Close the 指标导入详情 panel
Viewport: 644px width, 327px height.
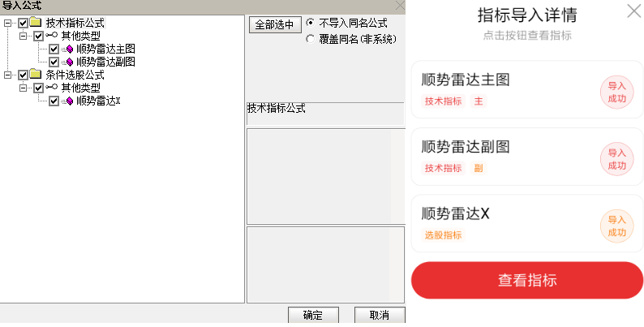[634, 11]
